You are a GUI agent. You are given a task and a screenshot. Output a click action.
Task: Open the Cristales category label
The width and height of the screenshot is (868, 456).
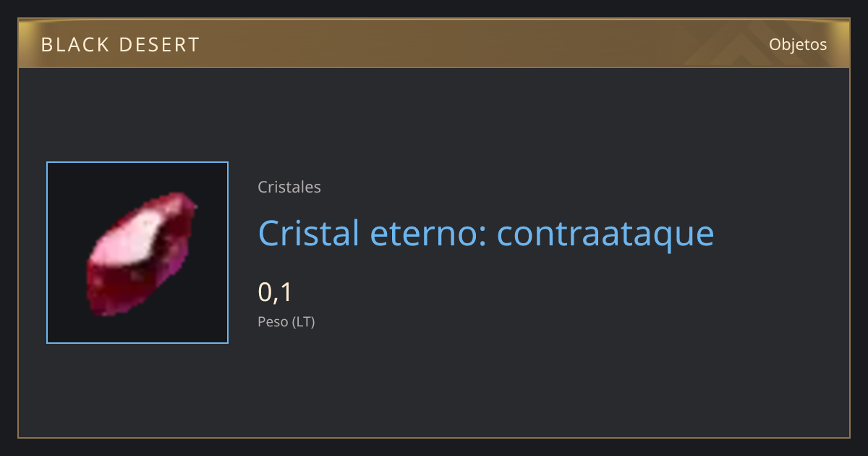tap(289, 187)
